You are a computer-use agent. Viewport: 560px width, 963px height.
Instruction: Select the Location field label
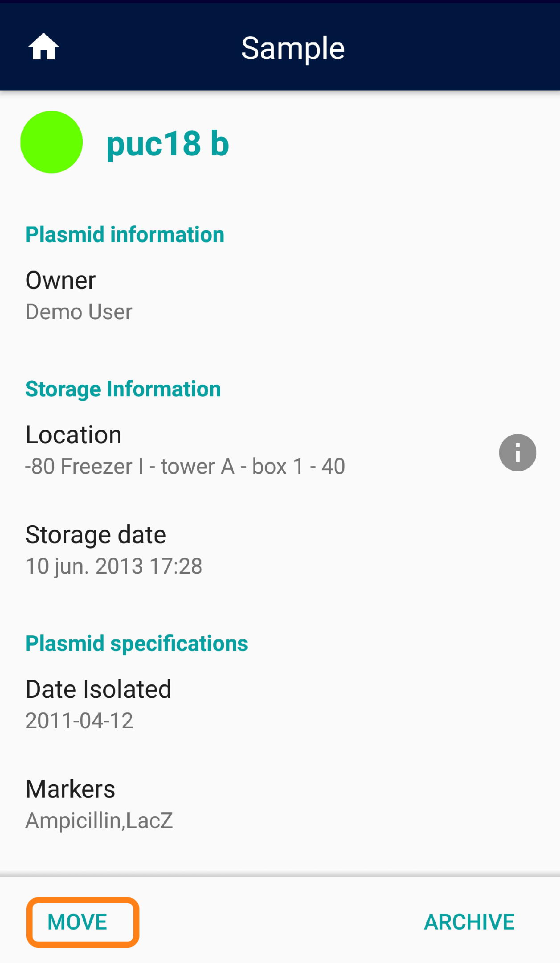point(74,435)
